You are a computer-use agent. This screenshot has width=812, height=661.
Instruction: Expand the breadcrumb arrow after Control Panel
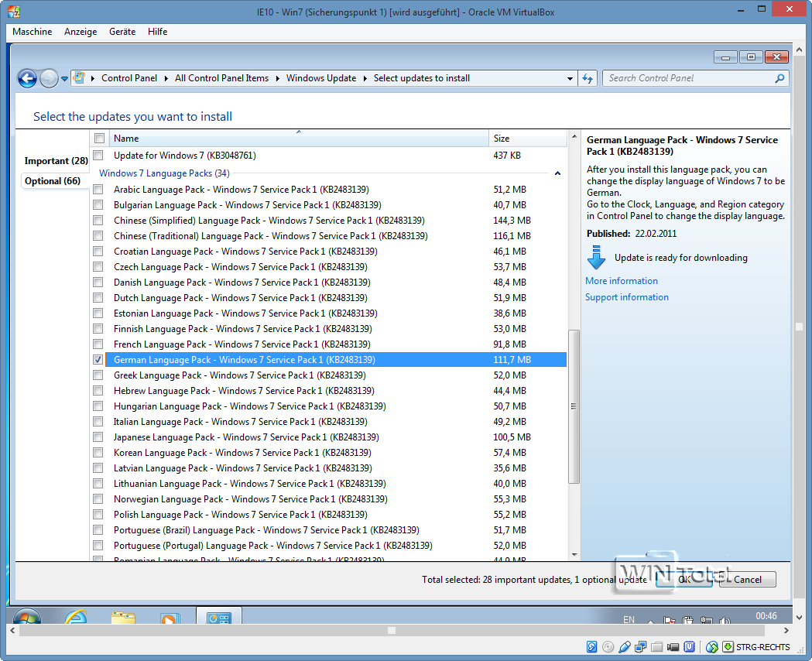pyautogui.click(x=166, y=79)
